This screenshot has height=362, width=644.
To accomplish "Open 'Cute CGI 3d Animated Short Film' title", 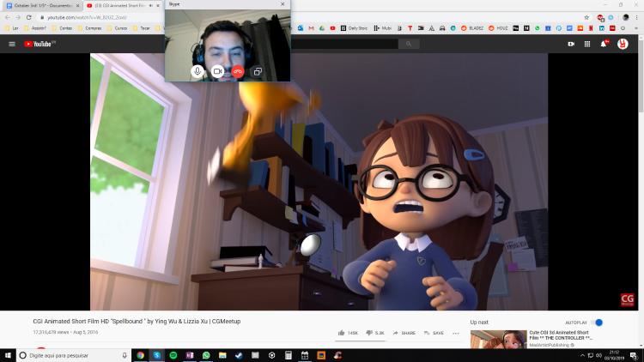I will (561, 335).
